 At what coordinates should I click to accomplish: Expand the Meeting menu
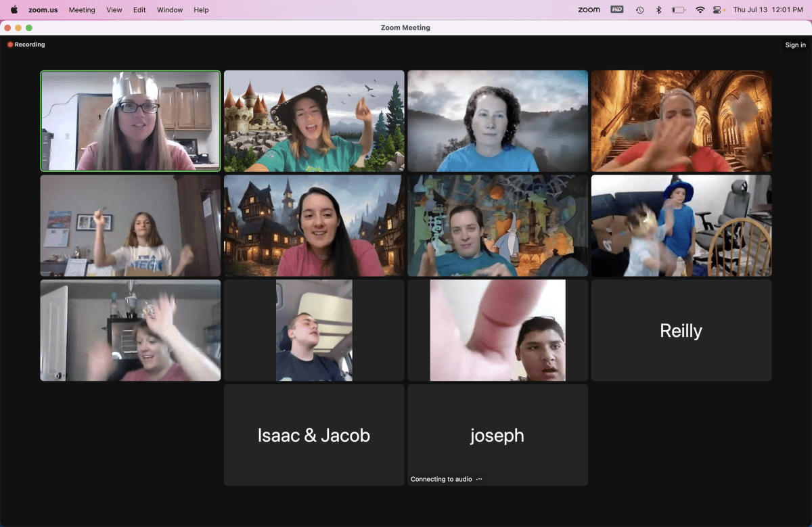coord(82,10)
